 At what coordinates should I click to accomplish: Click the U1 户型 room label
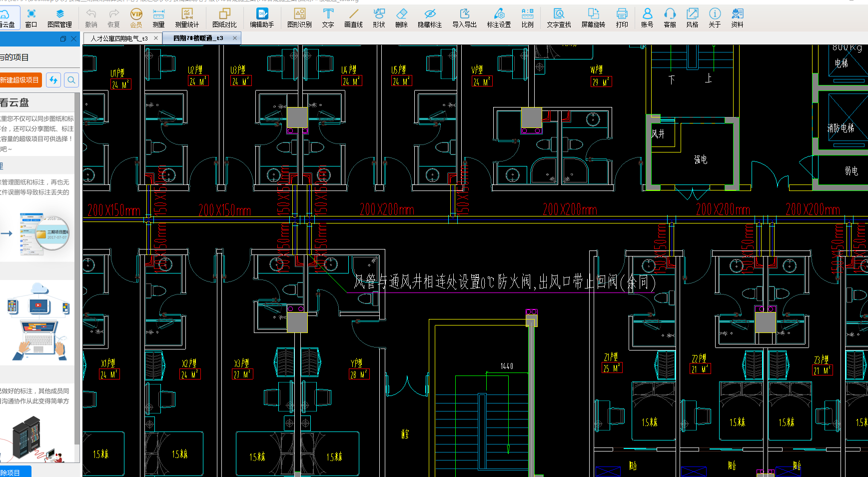point(117,73)
